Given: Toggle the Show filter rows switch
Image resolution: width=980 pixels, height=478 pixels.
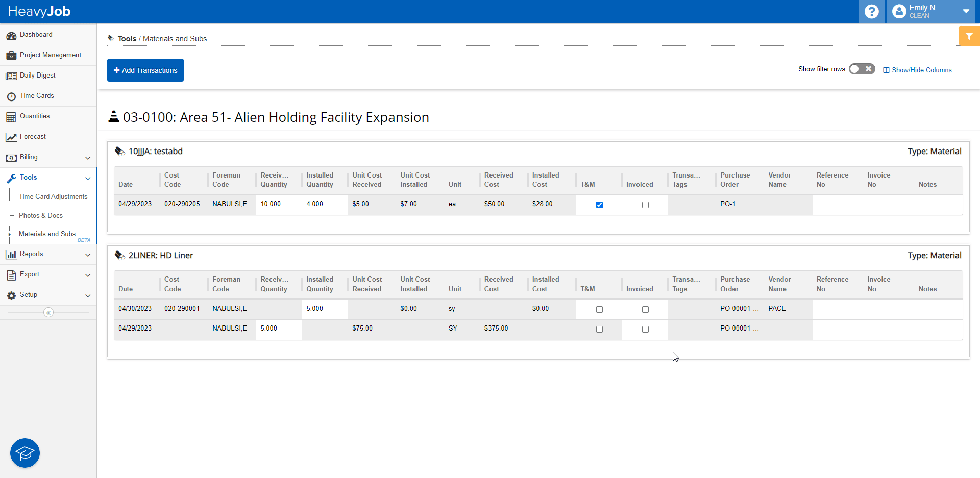Looking at the screenshot, I should pyautogui.click(x=862, y=69).
